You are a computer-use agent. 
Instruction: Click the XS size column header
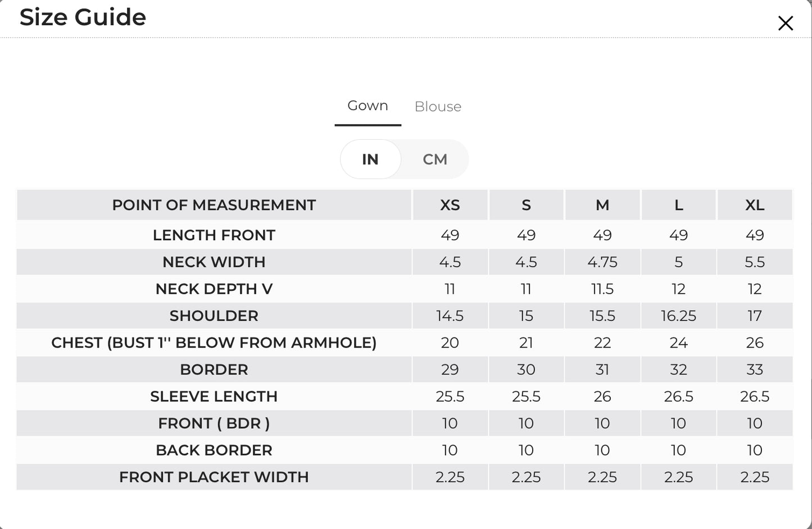(450, 205)
